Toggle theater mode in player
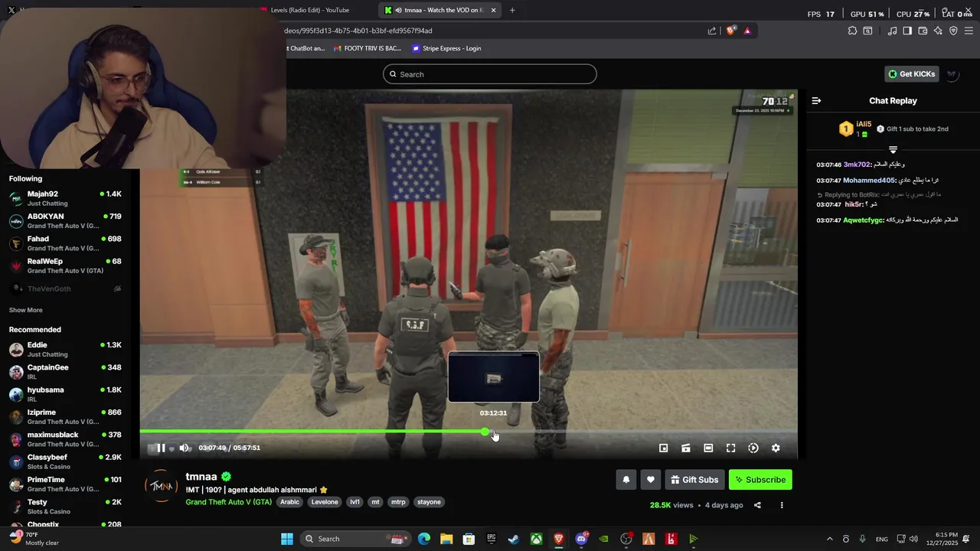 (x=708, y=448)
